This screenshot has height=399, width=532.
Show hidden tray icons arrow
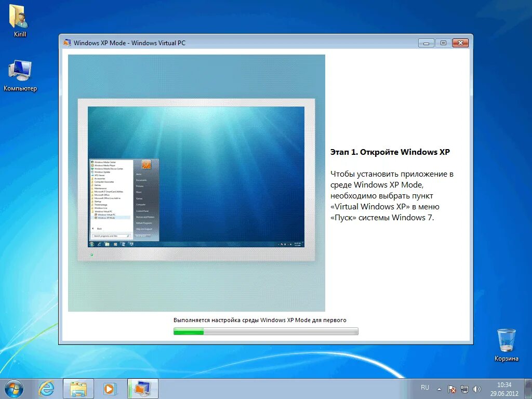439,389
